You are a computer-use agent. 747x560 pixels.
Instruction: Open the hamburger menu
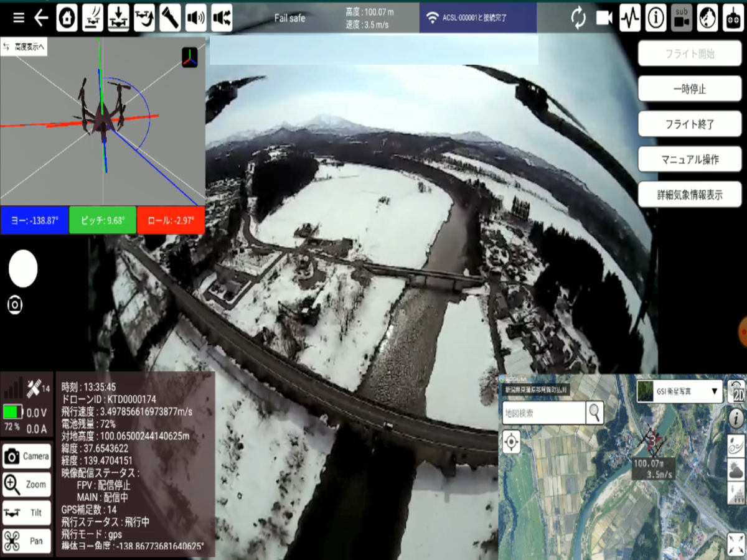tap(19, 17)
